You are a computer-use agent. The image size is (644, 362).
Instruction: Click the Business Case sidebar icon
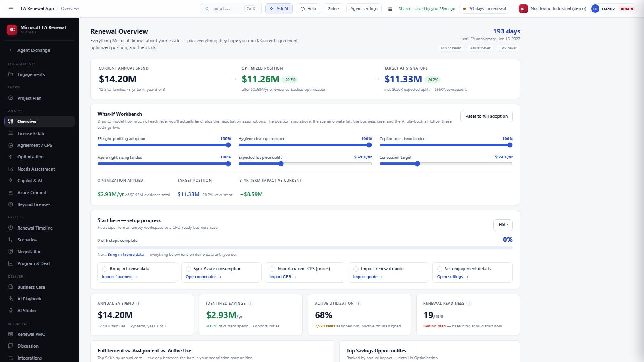coord(11,287)
